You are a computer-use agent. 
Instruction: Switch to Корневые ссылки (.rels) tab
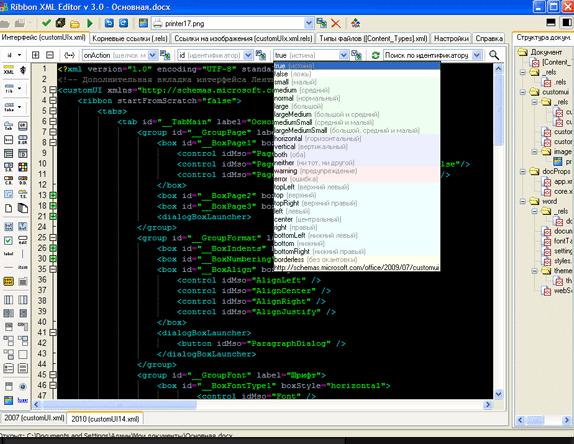130,38
